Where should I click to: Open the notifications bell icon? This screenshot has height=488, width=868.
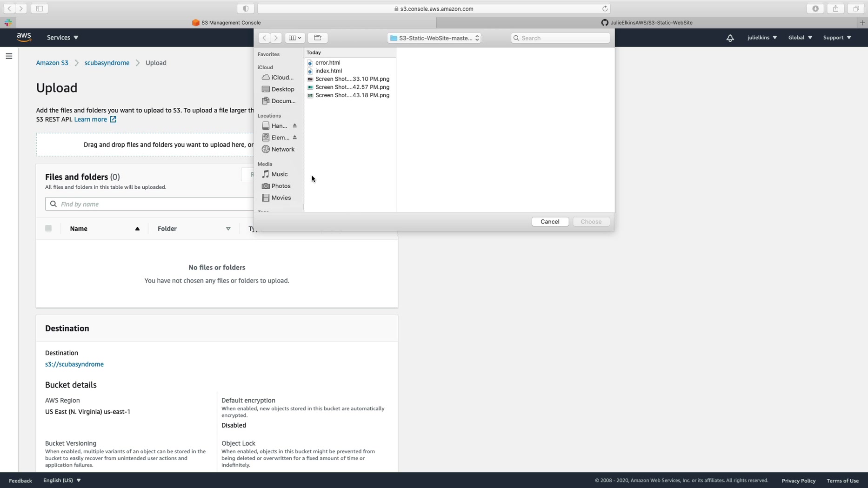pos(730,38)
